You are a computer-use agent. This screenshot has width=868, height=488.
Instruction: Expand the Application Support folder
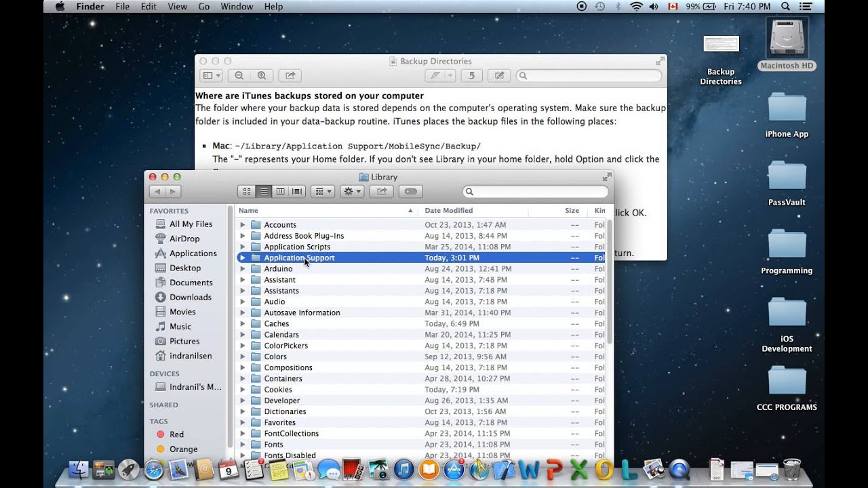pyautogui.click(x=243, y=258)
